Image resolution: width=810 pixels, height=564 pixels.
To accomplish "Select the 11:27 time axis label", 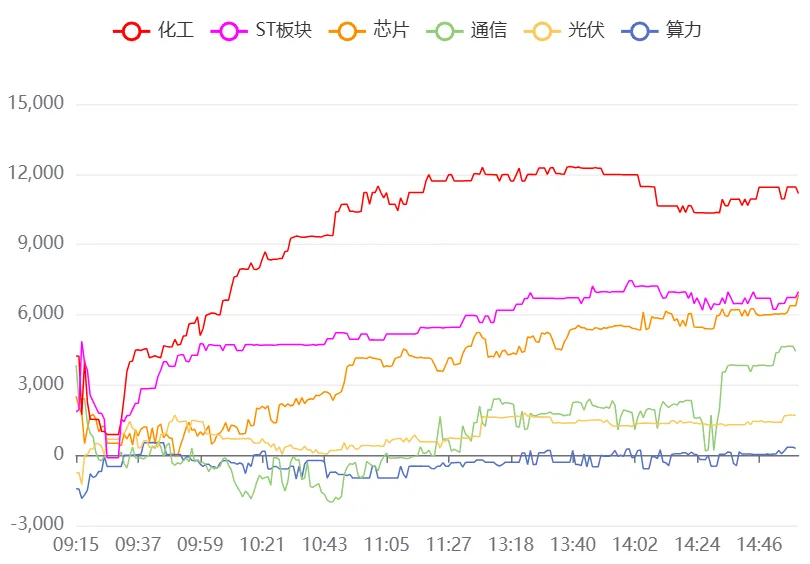I will pos(449,545).
